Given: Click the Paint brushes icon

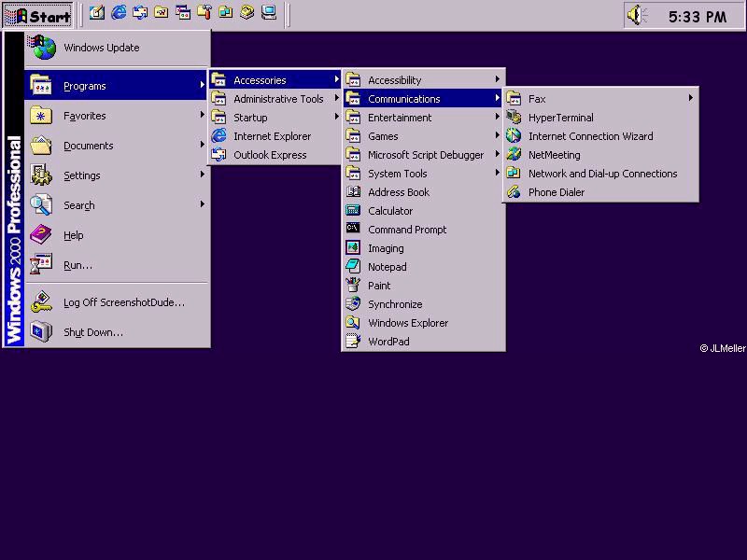Looking at the screenshot, I should [353, 285].
